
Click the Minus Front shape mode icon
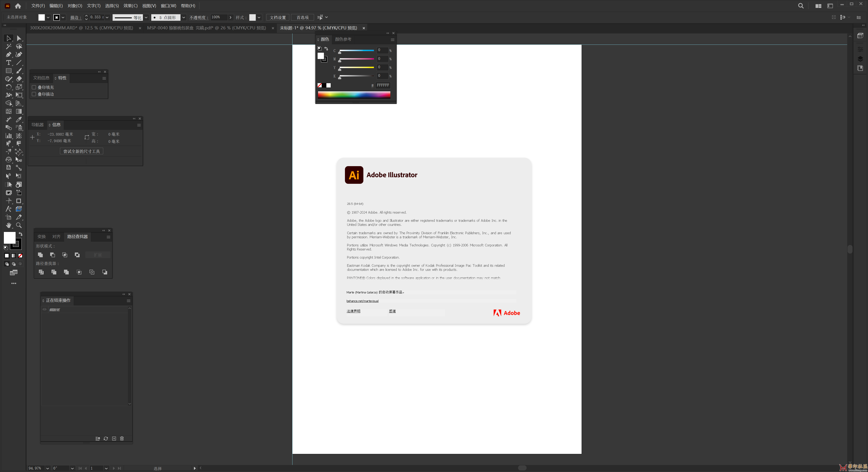click(x=53, y=255)
